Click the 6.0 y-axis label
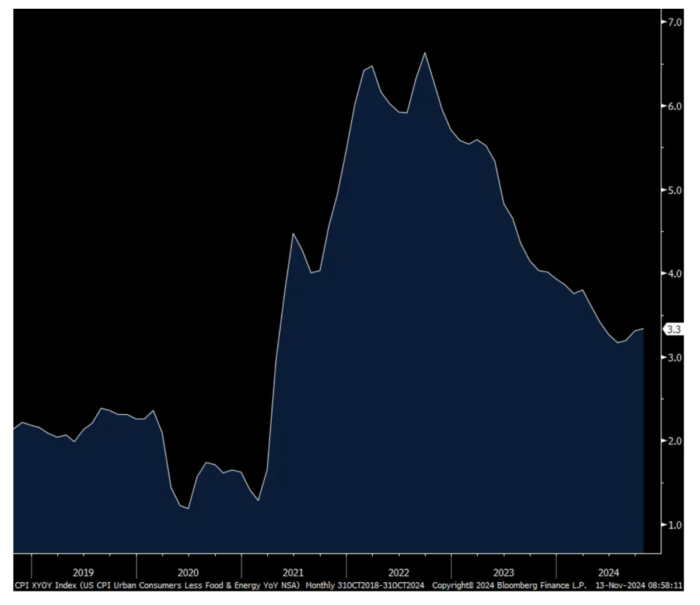Viewport: 700px width, 605px height. pyautogui.click(x=674, y=106)
